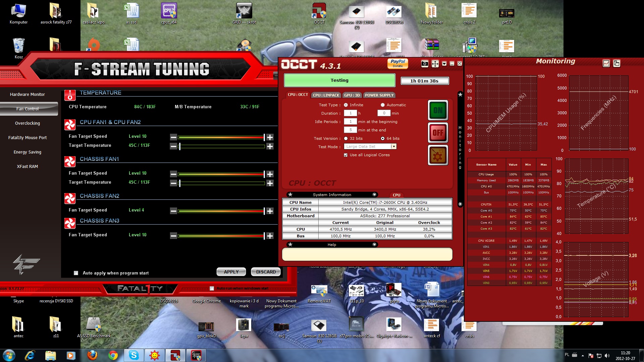This screenshot has width=644, height=362.
Task: Select 32 bits test version
Action: click(346, 138)
